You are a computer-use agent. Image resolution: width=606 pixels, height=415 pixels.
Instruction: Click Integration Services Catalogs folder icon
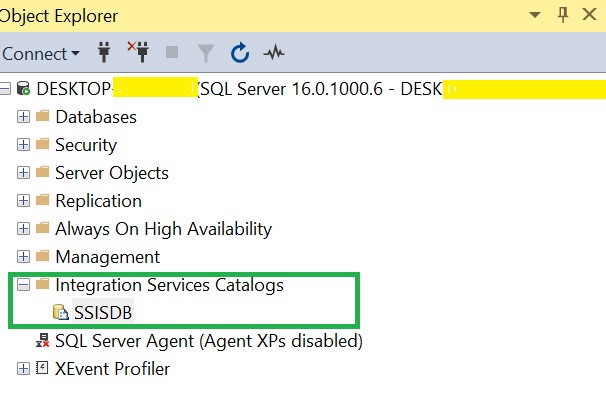point(43,284)
